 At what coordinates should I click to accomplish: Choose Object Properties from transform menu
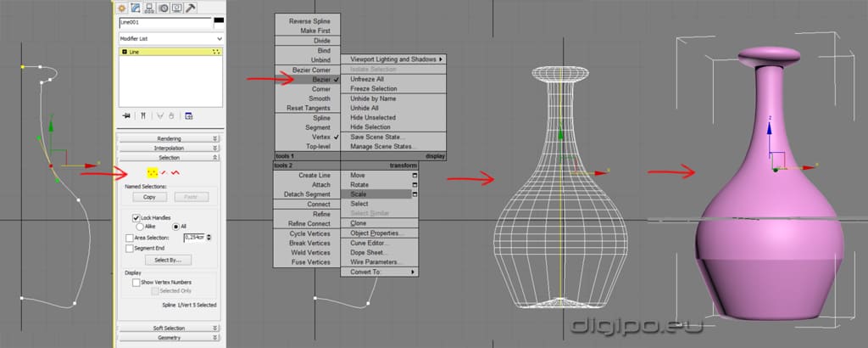(x=379, y=233)
